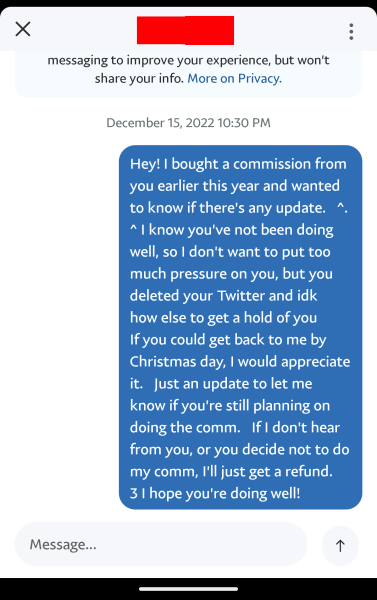
Task: Tap the December 15, 2022 10:30 PM timestamp
Action: coord(188,123)
